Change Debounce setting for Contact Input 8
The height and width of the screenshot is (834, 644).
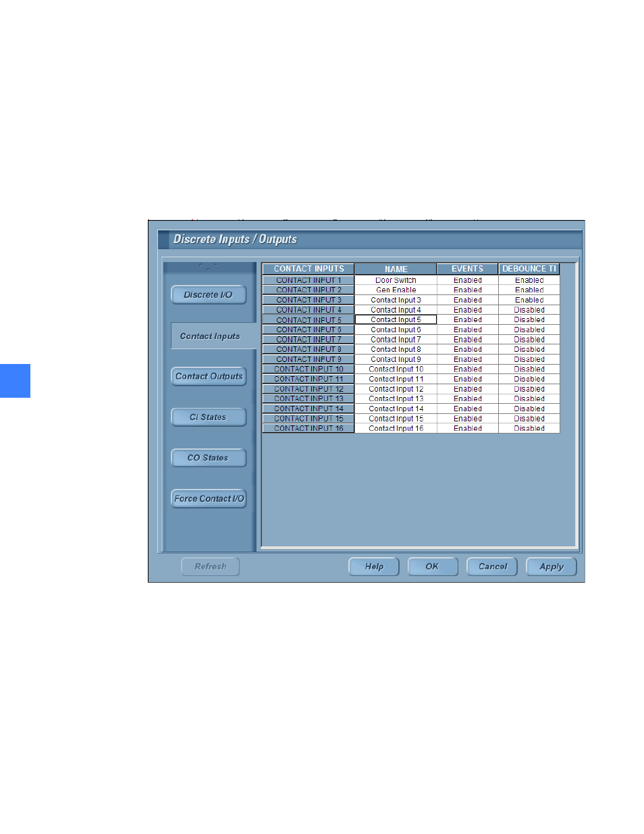tap(529, 350)
